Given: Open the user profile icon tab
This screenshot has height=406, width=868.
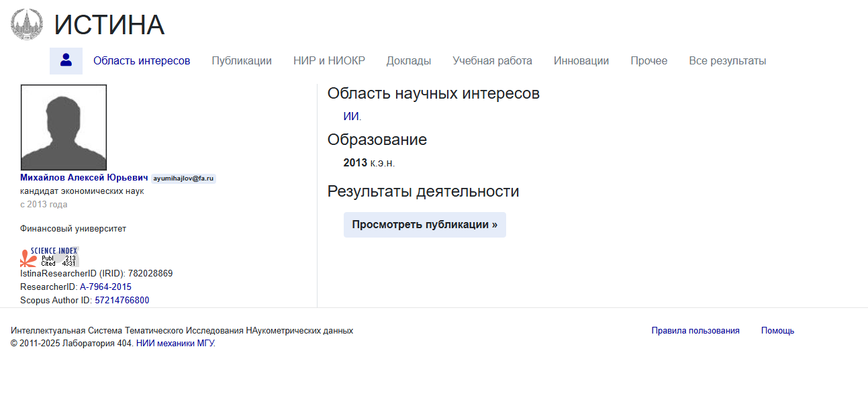Looking at the screenshot, I should pyautogui.click(x=66, y=60).
